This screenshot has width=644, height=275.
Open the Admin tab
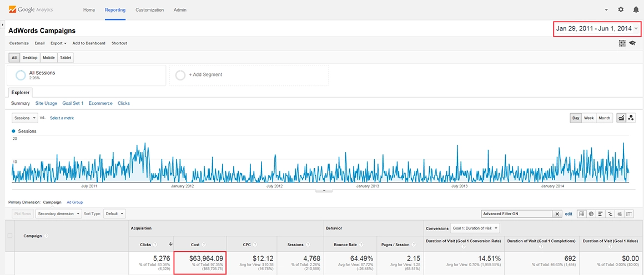[180, 9]
